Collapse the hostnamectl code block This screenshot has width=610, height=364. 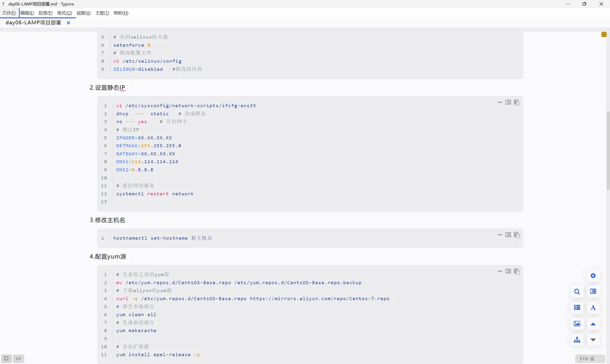(x=500, y=235)
